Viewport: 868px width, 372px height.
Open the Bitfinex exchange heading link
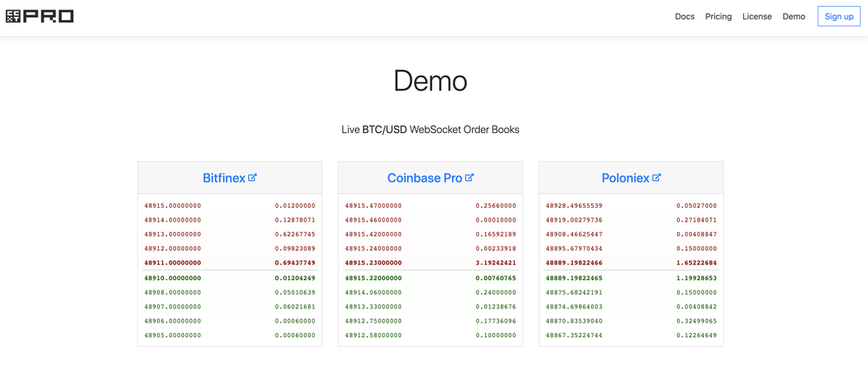tap(224, 178)
